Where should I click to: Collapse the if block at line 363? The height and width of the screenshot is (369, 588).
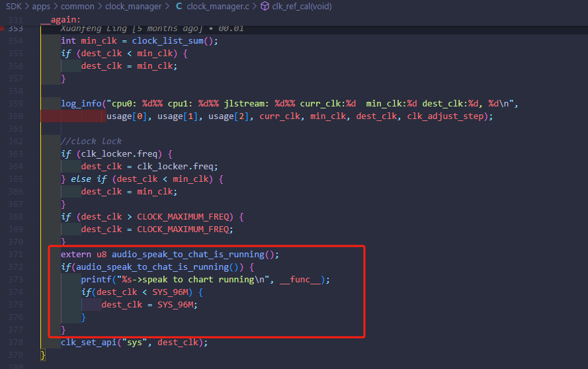click(33, 154)
